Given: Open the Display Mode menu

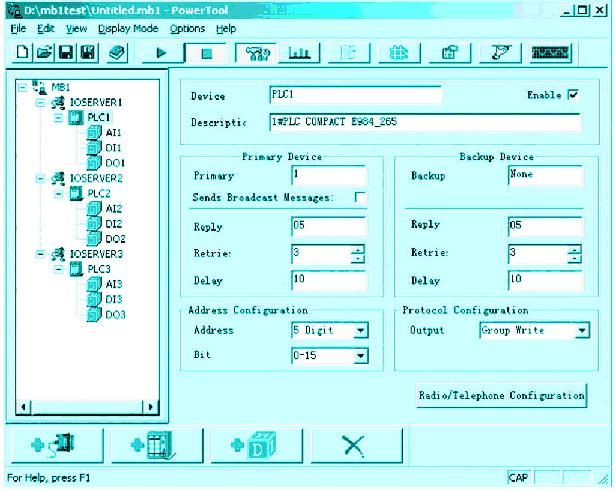Looking at the screenshot, I should coord(128,29).
